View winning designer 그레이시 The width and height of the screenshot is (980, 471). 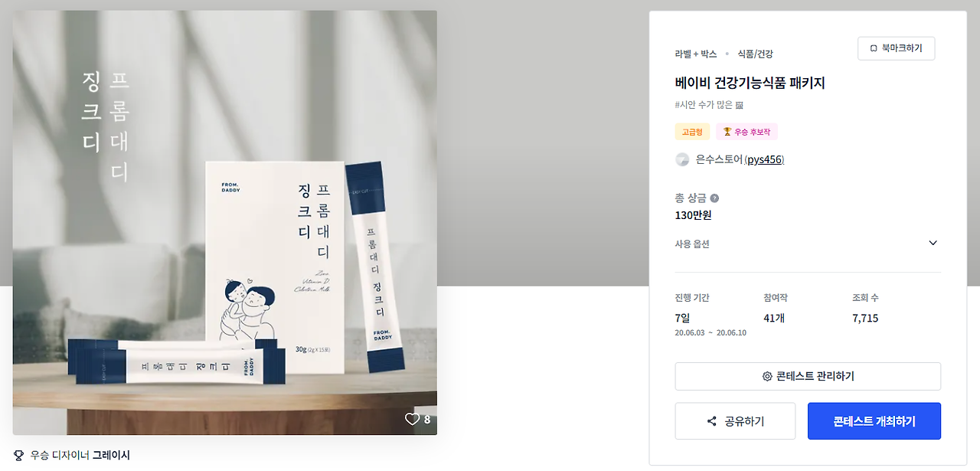pos(111,455)
